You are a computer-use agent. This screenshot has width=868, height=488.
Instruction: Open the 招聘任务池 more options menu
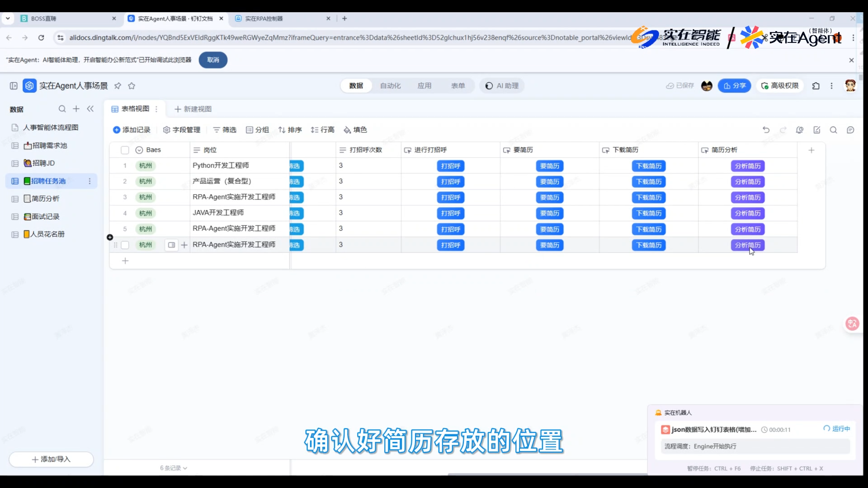click(x=90, y=181)
